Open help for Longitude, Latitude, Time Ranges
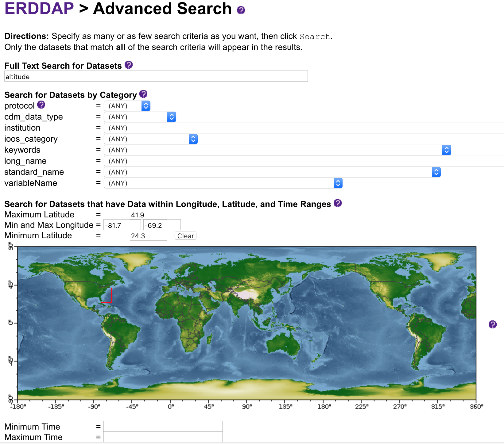 coord(338,203)
